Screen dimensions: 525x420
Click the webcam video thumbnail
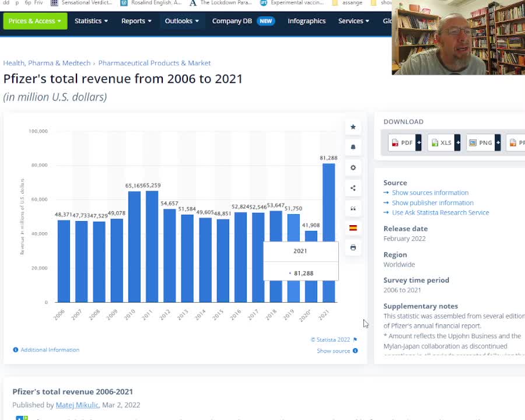[459, 37]
